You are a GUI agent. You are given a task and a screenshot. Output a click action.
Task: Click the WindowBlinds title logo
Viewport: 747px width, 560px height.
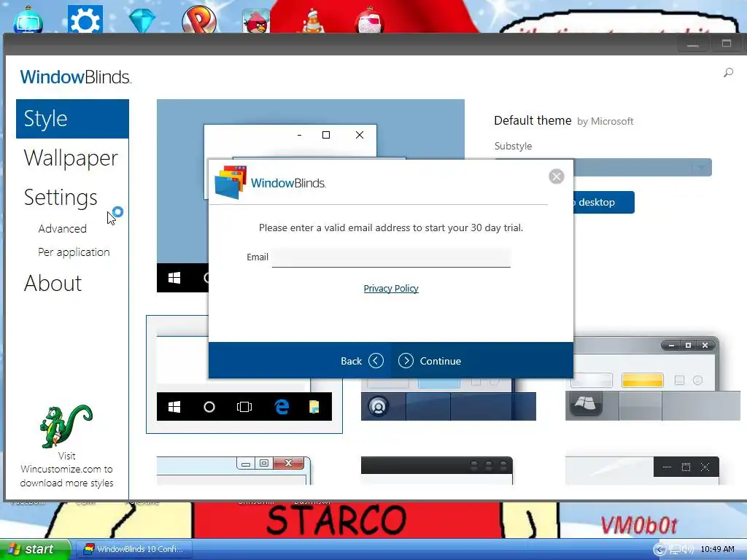click(75, 77)
